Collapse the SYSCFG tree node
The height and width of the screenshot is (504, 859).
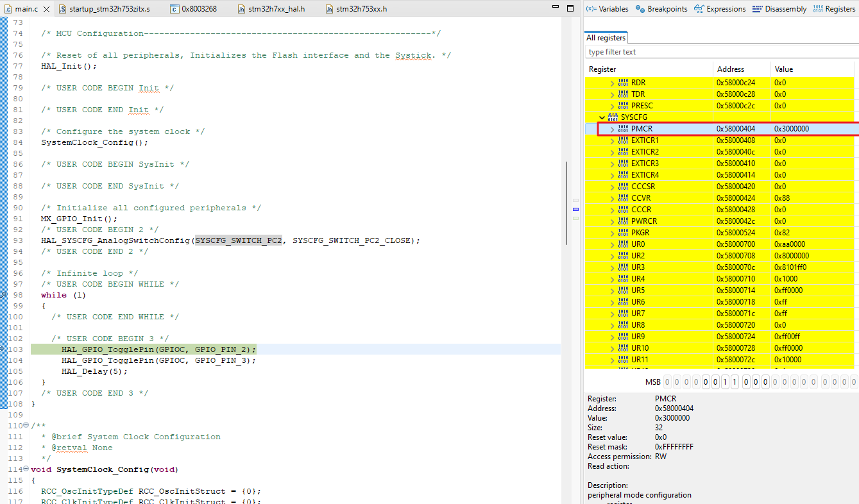pos(602,117)
